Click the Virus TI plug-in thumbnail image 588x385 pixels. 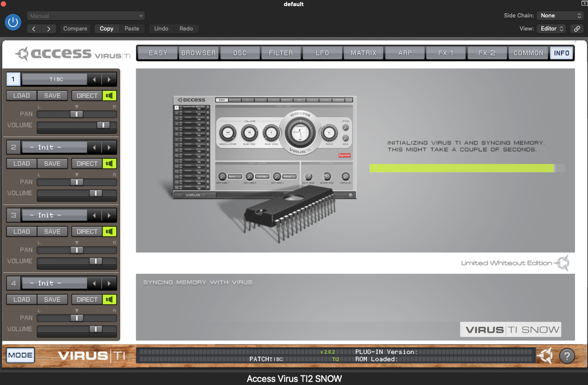[x=265, y=147]
